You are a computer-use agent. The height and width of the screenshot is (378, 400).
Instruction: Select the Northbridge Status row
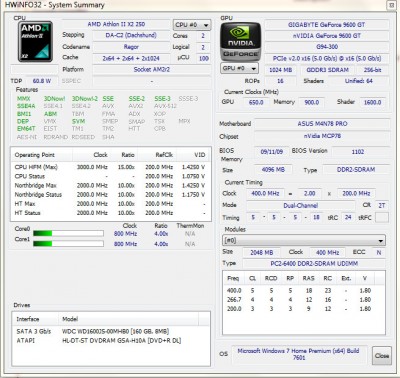coord(110,195)
